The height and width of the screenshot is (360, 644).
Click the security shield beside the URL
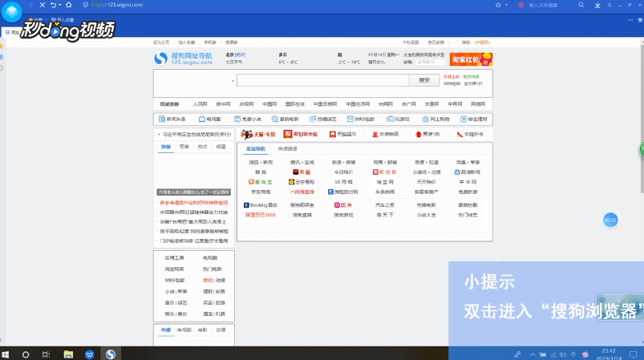[86, 5]
